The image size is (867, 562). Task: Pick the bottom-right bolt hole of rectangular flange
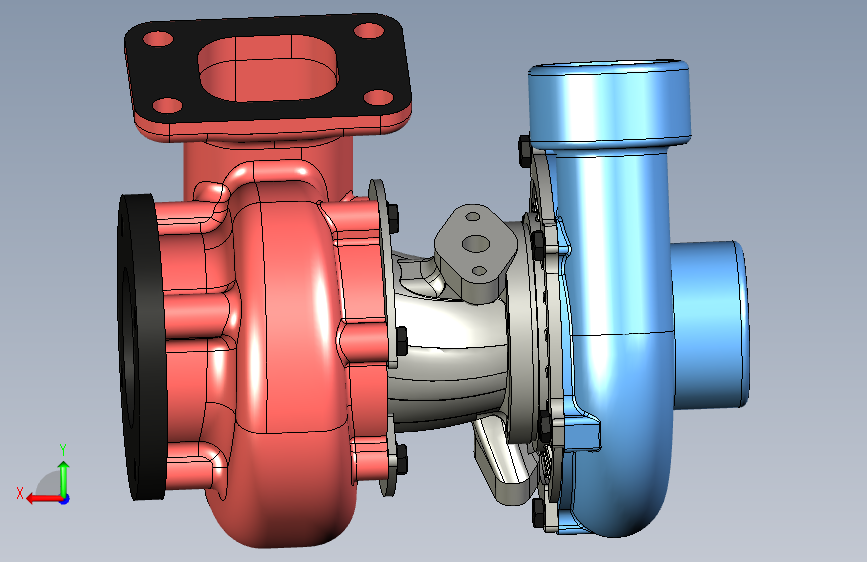[379, 98]
